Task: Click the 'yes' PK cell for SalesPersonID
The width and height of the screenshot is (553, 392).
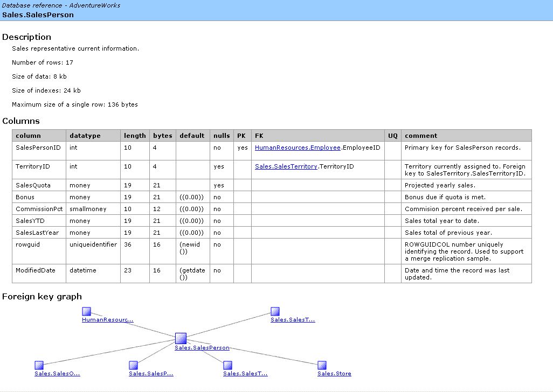Action: (x=243, y=151)
